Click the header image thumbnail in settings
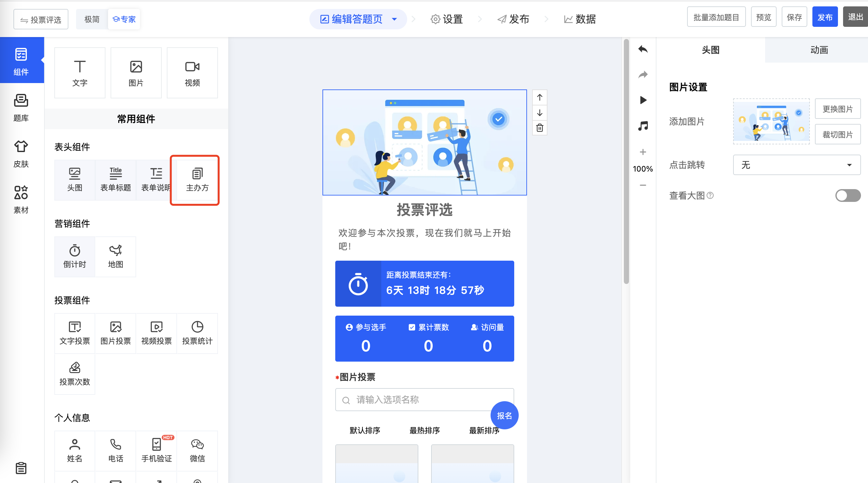The width and height of the screenshot is (868, 483). [x=771, y=121]
